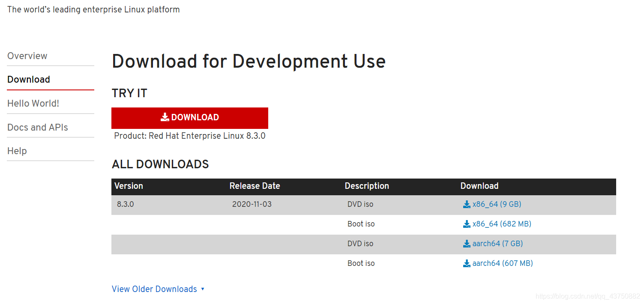Click the Release Date column header
The width and height of the screenshot is (644, 304).
(x=255, y=186)
